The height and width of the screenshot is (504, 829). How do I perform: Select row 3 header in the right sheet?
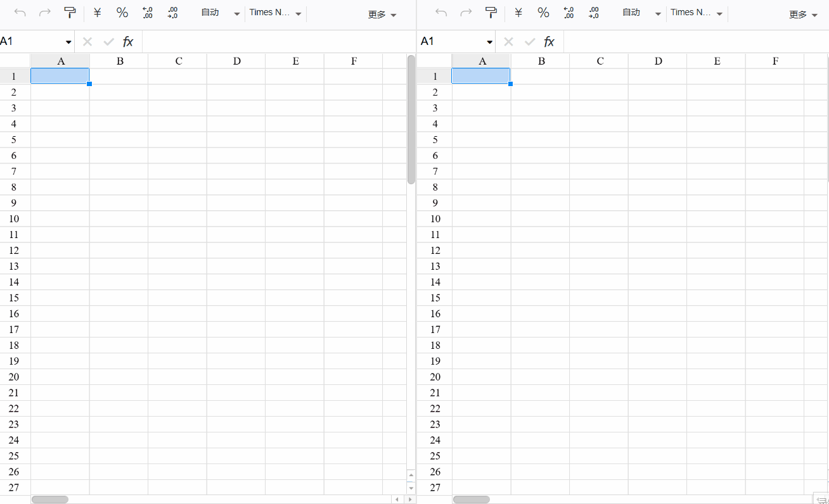point(435,108)
